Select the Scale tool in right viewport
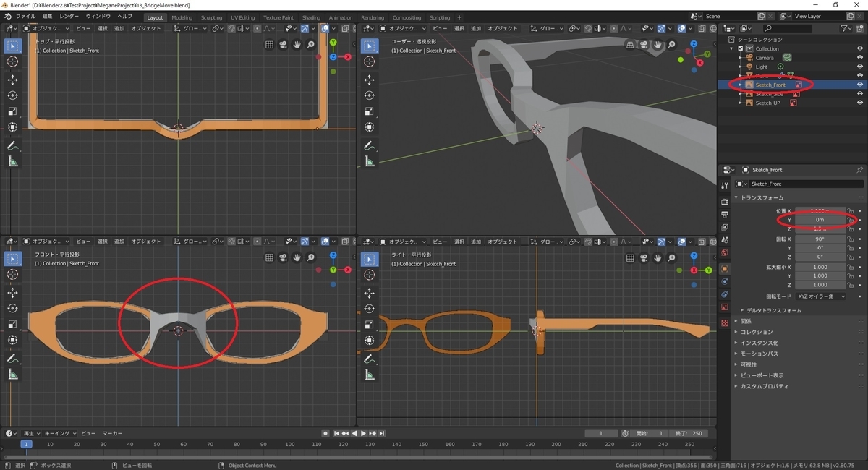The height and width of the screenshot is (470, 868). click(x=369, y=324)
